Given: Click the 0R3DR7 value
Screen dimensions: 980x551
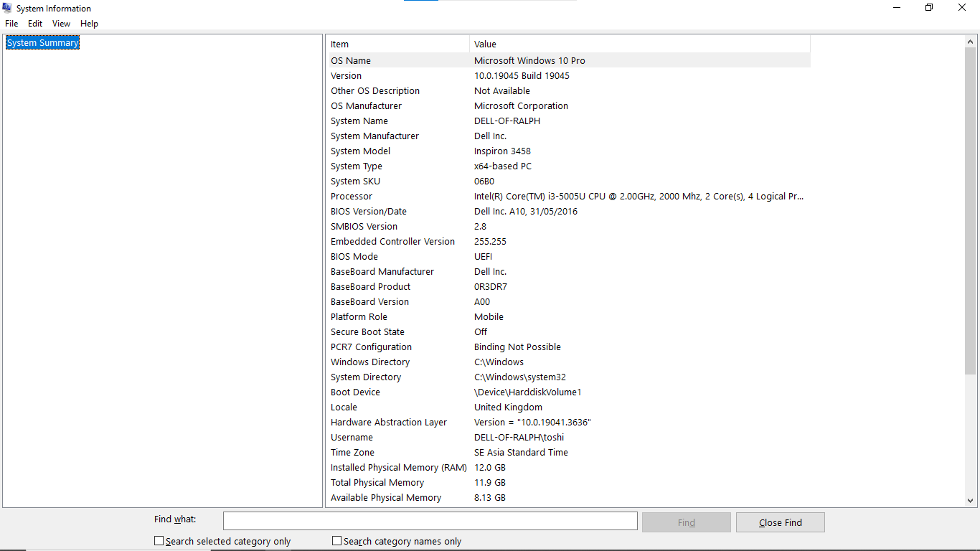Looking at the screenshot, I should 491,287.
